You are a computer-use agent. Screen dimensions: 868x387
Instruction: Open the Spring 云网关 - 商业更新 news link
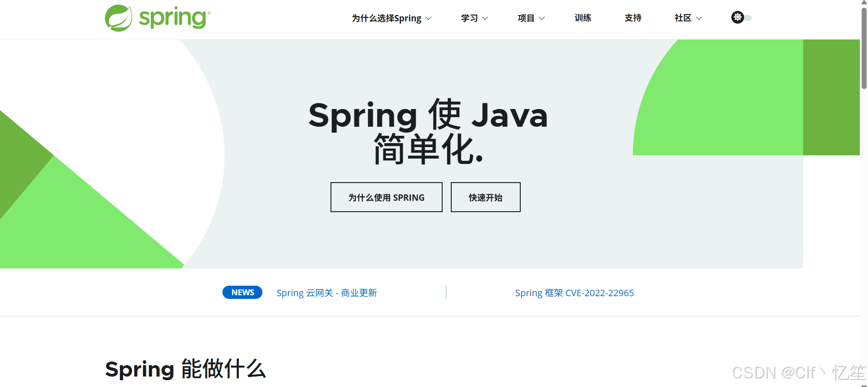327,293
